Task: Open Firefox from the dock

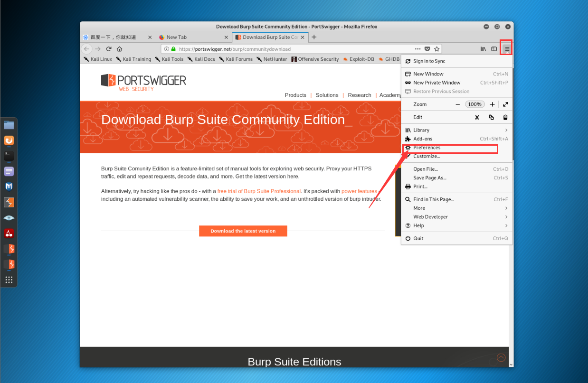Action: click(9, 140)
